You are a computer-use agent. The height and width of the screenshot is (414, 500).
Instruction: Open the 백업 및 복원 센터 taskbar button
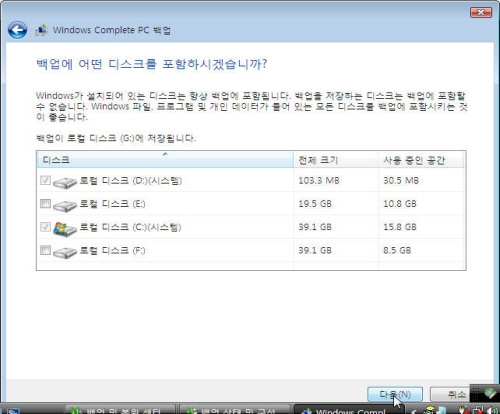point(120,410)
